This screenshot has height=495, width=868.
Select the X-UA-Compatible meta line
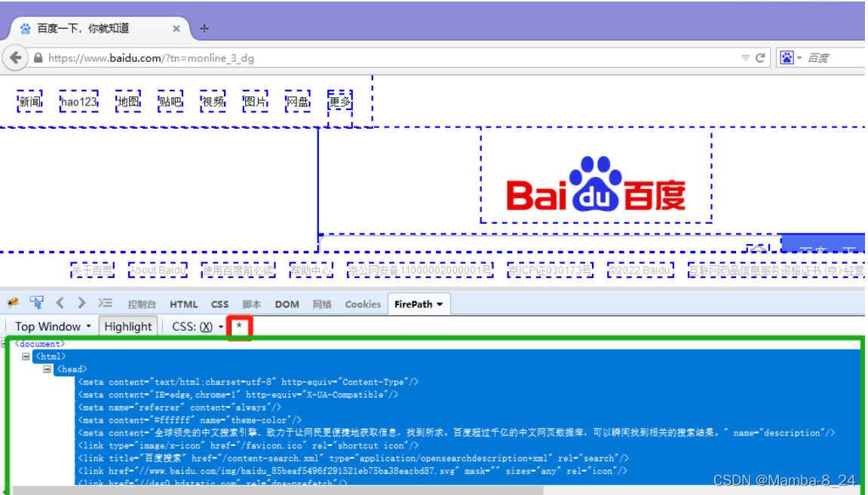tap(238, 394)
